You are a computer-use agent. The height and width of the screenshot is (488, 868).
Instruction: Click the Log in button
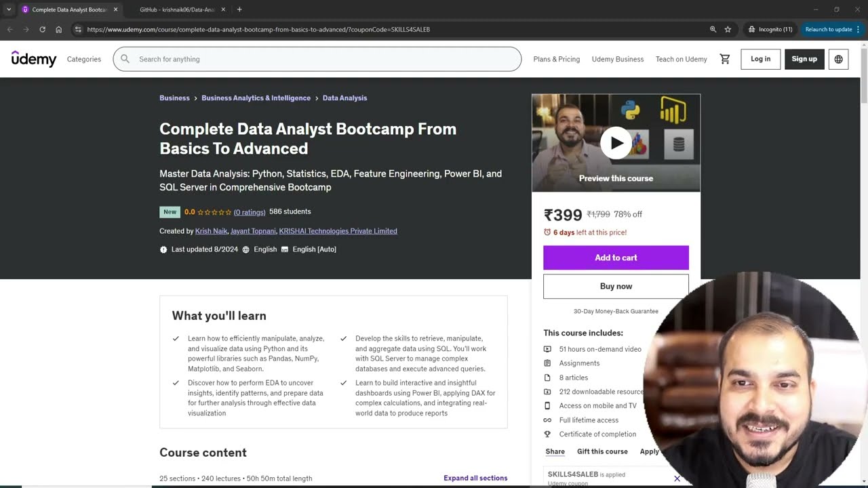point(761,59)
